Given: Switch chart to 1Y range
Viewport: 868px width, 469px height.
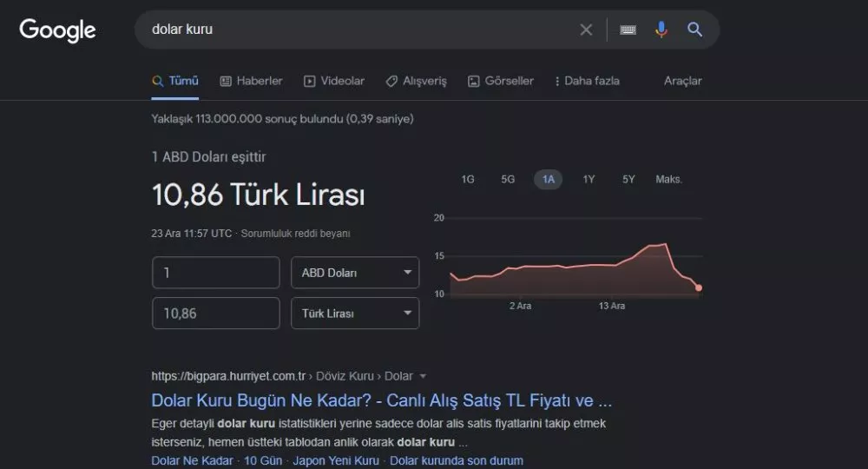Looking at the screenshot, I should tap(589, 180).
